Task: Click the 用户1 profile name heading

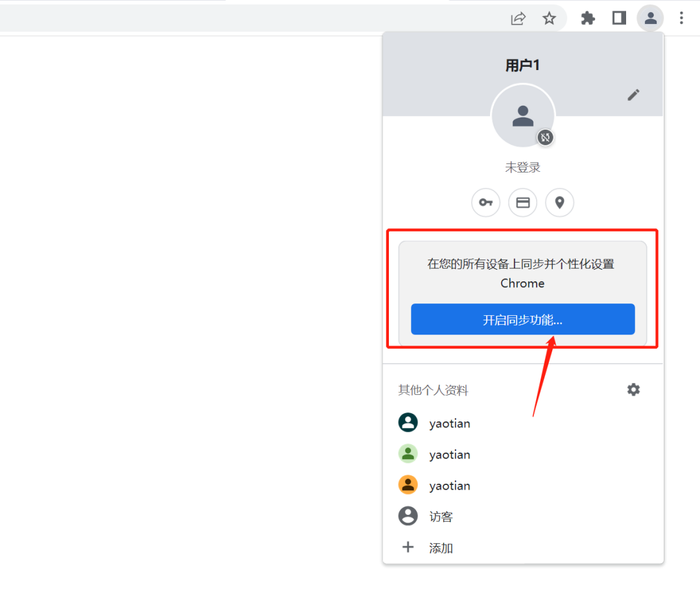Action: point(523,65)
